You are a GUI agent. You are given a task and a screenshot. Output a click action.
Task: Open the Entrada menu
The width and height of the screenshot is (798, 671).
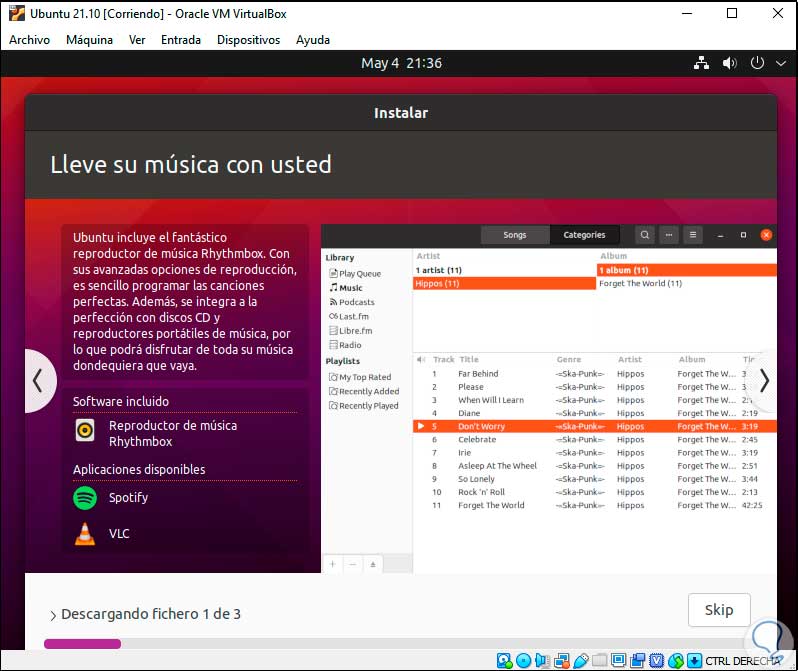181,40
